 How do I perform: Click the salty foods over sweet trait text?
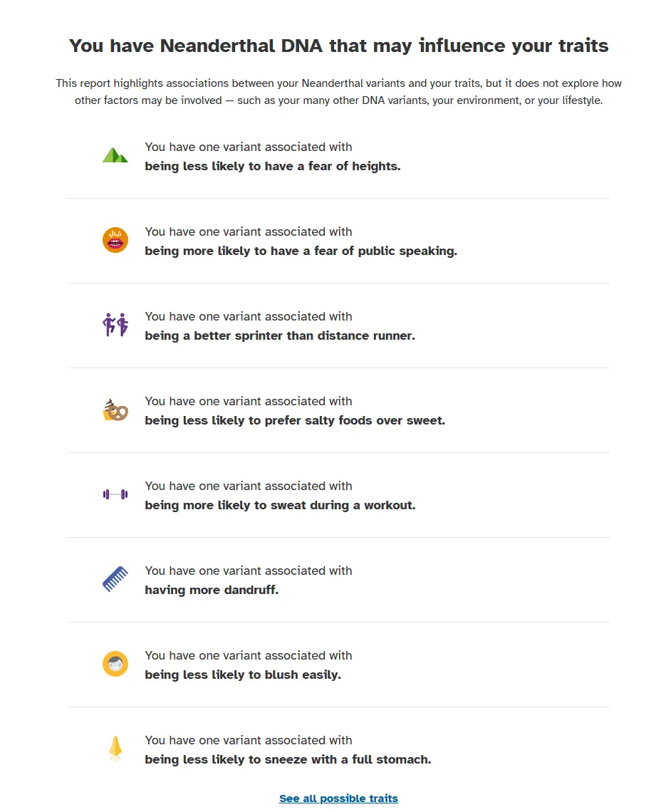[295, 420]
